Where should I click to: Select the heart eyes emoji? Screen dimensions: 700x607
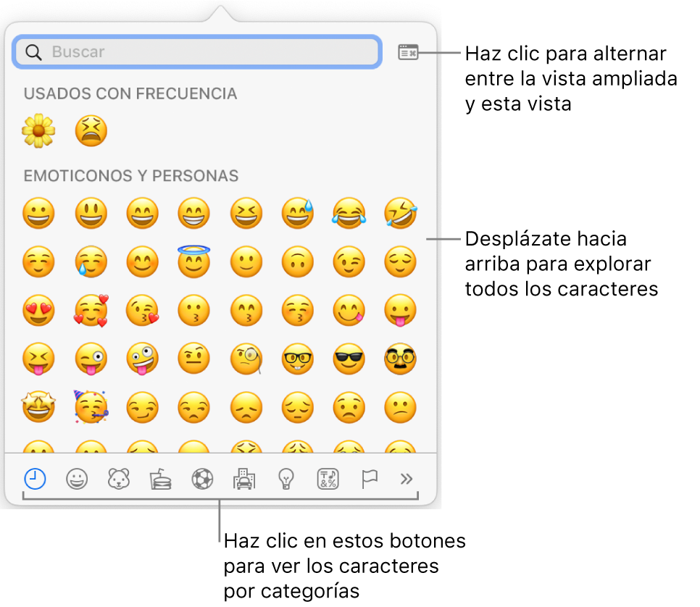pos(39,310)
